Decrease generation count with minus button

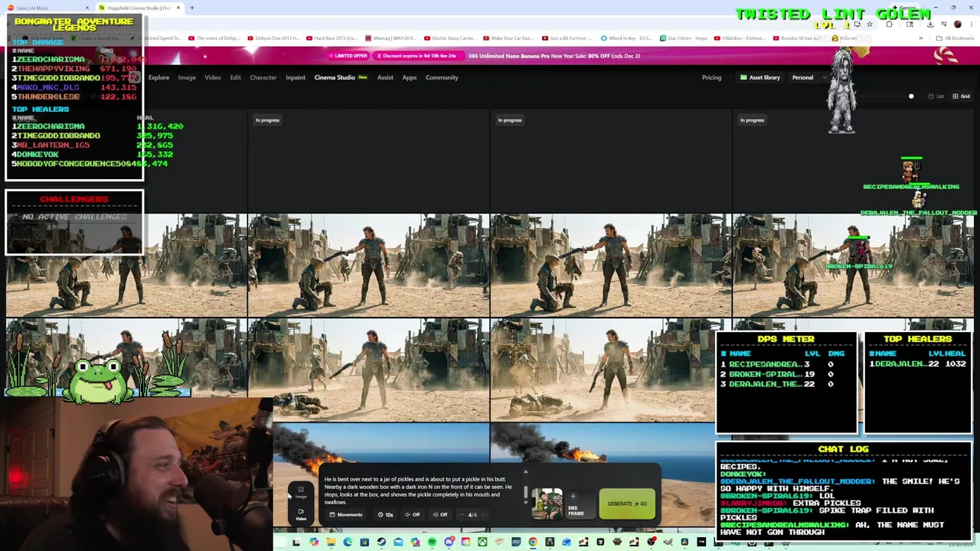click(463, 514)
